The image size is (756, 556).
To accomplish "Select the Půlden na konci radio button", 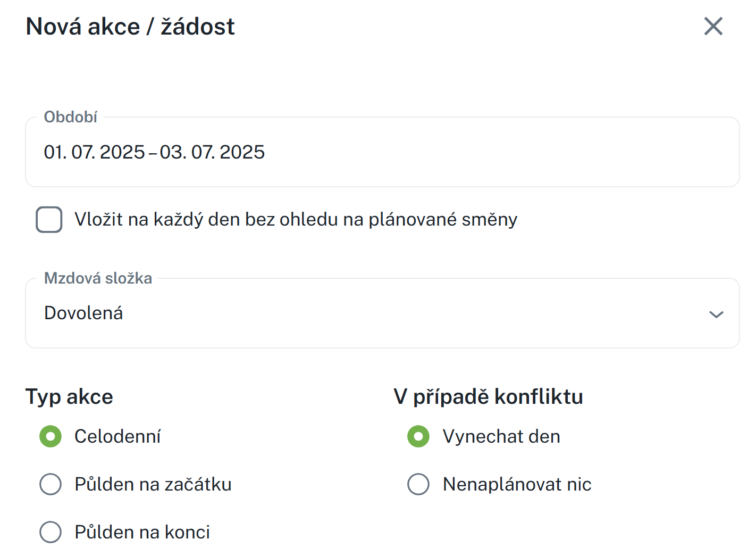I will click(x=51, y=532).
